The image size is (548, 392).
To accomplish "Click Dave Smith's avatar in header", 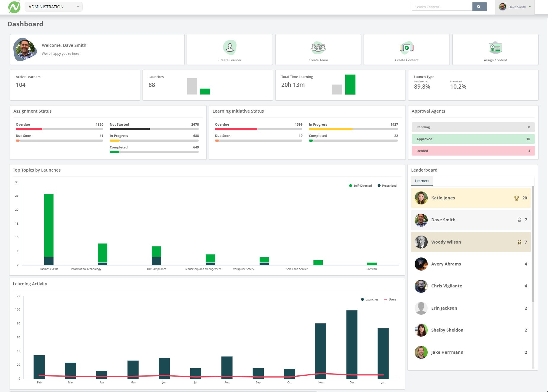I will point(503,7).
